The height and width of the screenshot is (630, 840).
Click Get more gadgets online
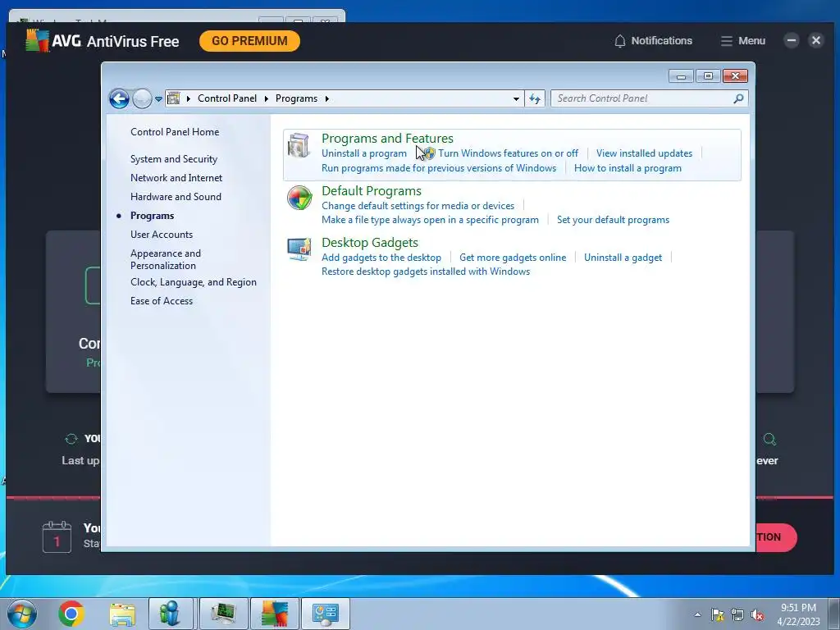click(x=513, y=258)
